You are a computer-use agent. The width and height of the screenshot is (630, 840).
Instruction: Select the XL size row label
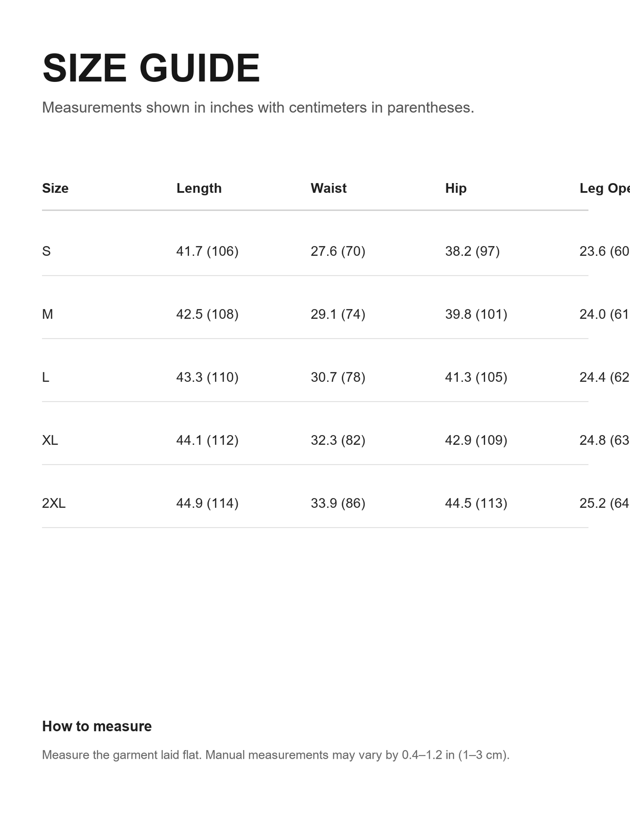tap(50, 440)
